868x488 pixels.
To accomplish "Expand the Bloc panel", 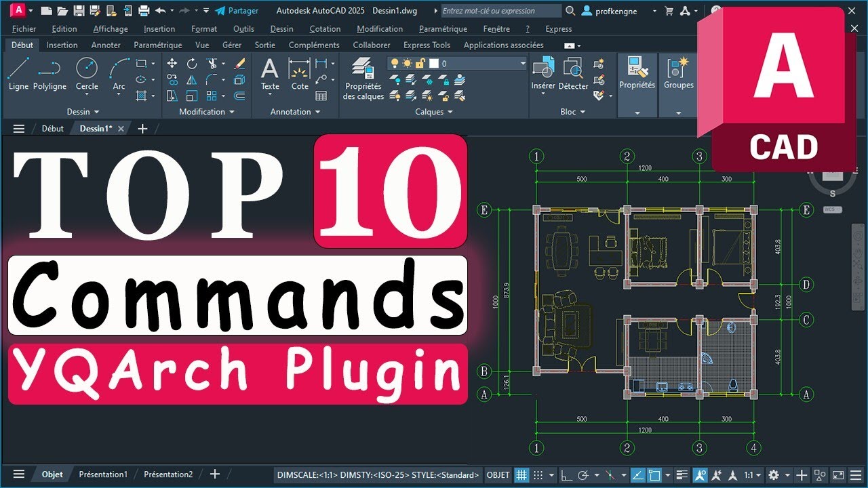I will tap(572, 112).
